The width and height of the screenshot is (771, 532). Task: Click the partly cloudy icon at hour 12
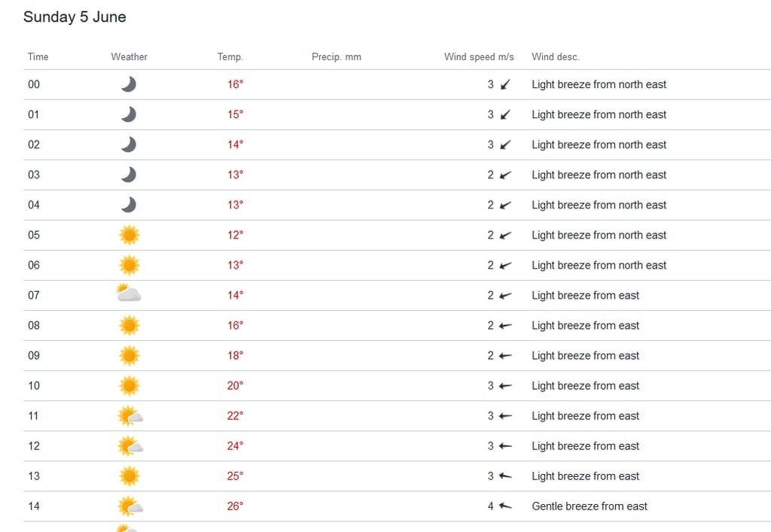(130, 445)
